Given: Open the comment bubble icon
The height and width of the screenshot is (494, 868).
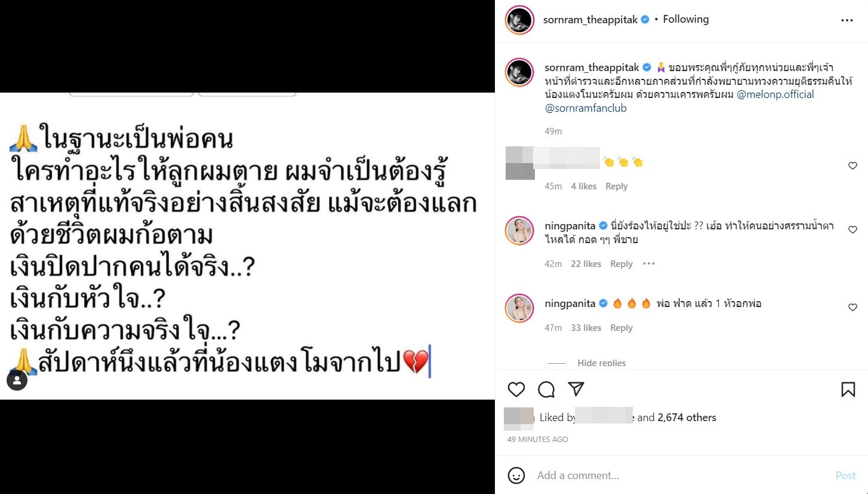Looking at the screenshot, I should coord(546,389).
